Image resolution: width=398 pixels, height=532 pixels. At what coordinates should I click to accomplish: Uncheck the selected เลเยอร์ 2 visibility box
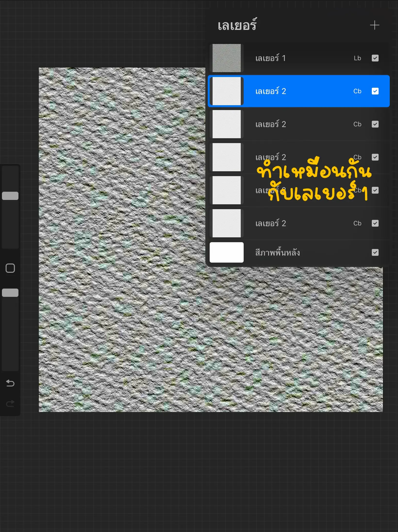[x=375, y=91]
